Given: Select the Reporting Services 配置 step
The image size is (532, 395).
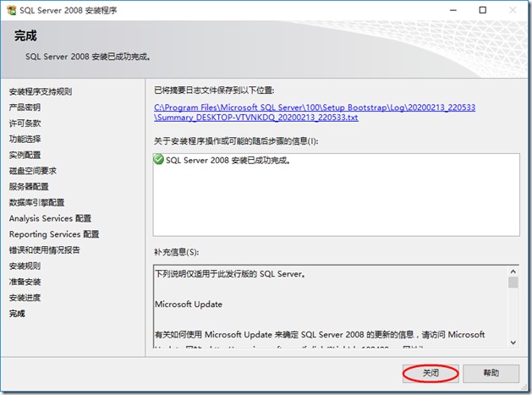Looking at the screenshot, I should pyautogui.click(x=54, y=234).
